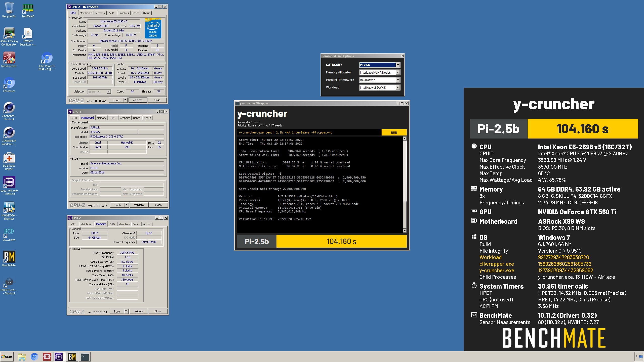
Task: Click y-cruncher output scrollbar down arrow
Action: click(405, 231)
